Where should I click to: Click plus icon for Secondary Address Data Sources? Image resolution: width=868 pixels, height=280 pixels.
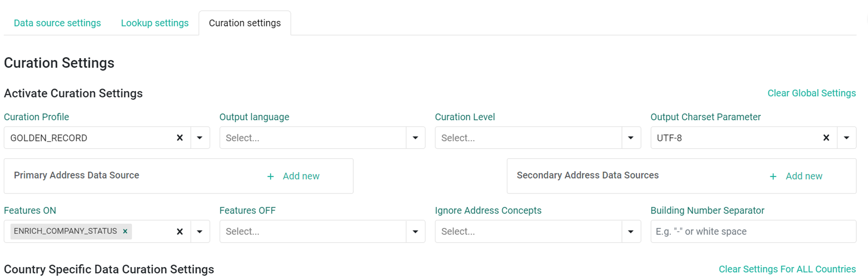point(773,176)
